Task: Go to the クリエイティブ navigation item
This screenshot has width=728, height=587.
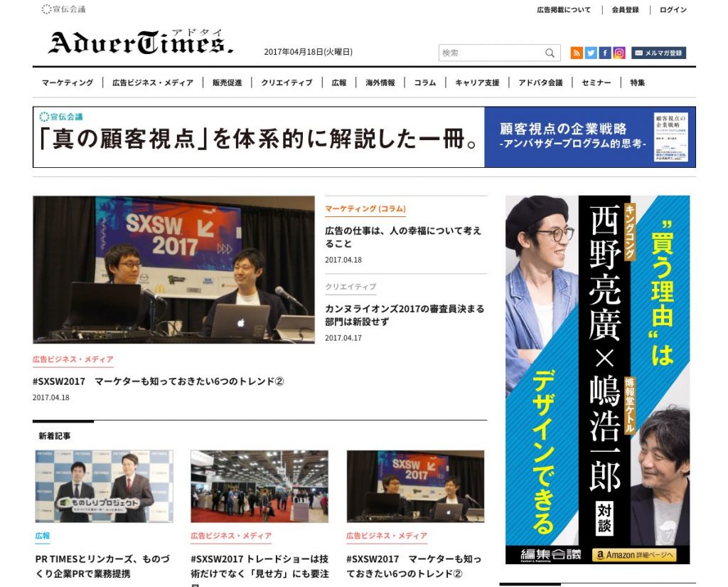Action: [287, 83]
